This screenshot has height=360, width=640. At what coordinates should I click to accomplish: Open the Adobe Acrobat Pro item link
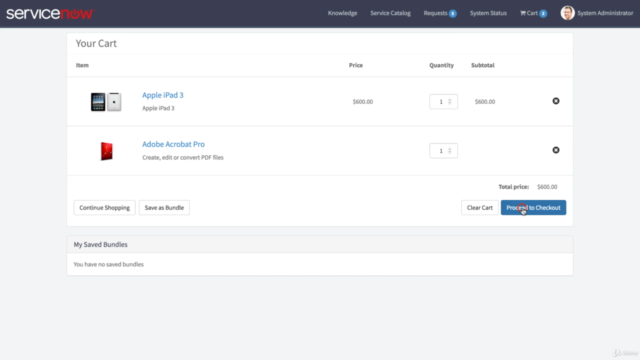tap(173, 144)
